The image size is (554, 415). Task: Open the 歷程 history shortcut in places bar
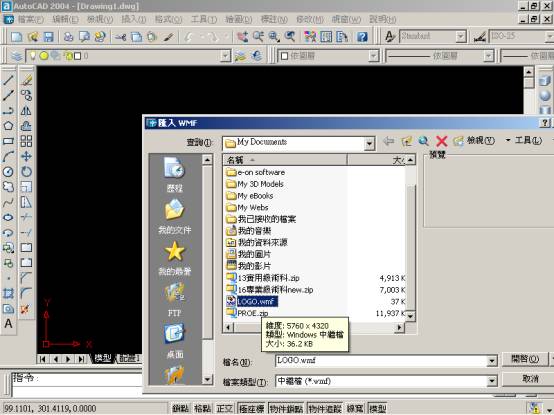(175, 175)
